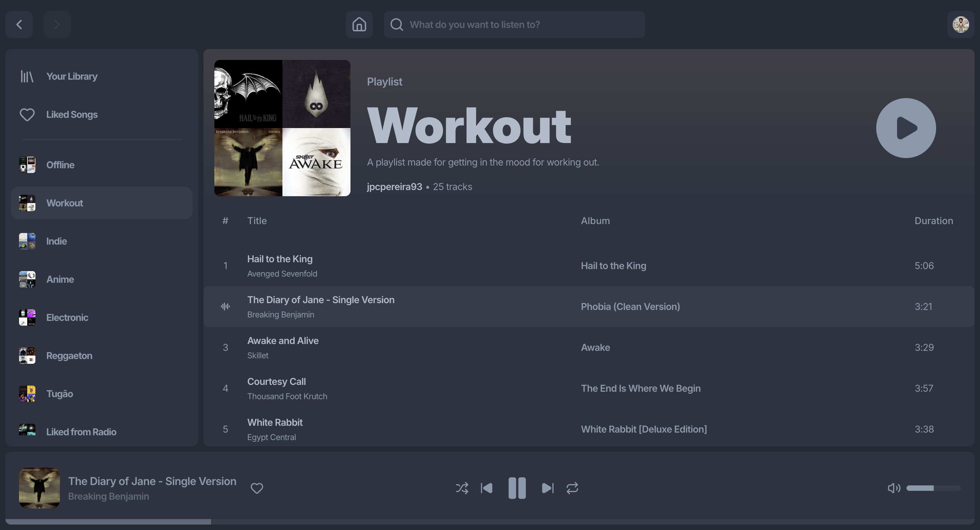Open Liked Songs
Screen dimensions: 980x530
71,114
